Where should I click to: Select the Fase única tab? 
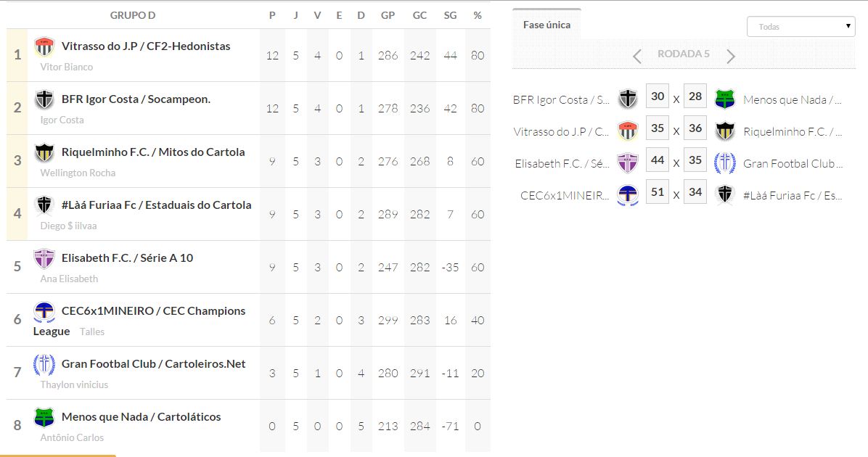pyautogui.click(x=546, y=25)
